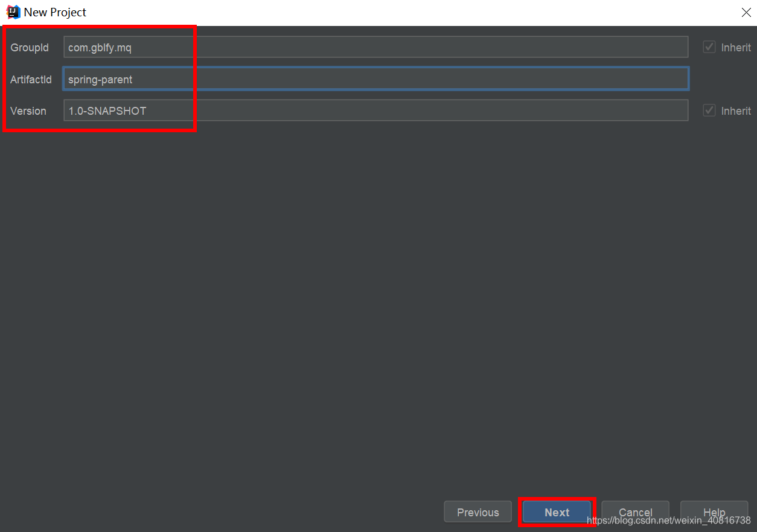Open Help for the New Project dialog
This screenshot has width=757, height=532.
(714, 512)
